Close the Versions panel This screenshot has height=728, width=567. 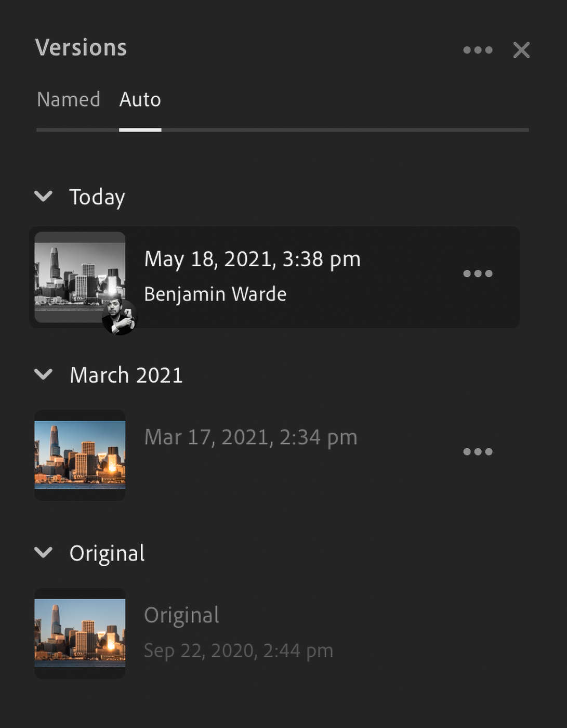[x=521, y=50]
